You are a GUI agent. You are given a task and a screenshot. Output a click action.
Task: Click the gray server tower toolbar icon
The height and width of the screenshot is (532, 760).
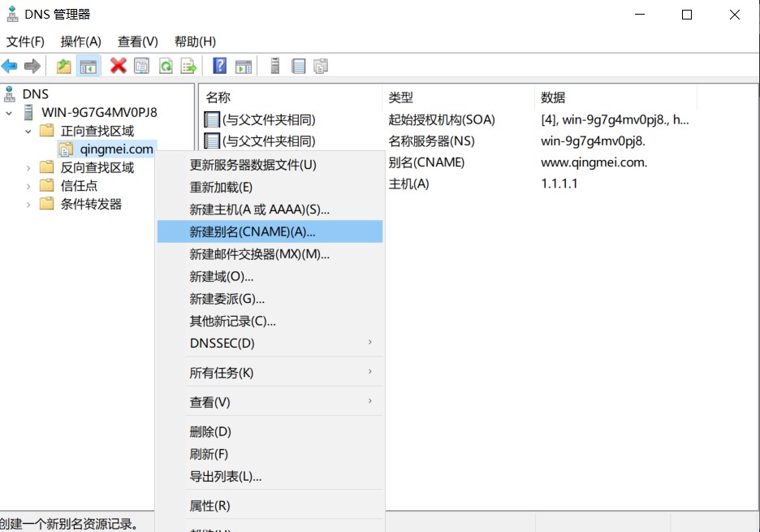(274, 66)
